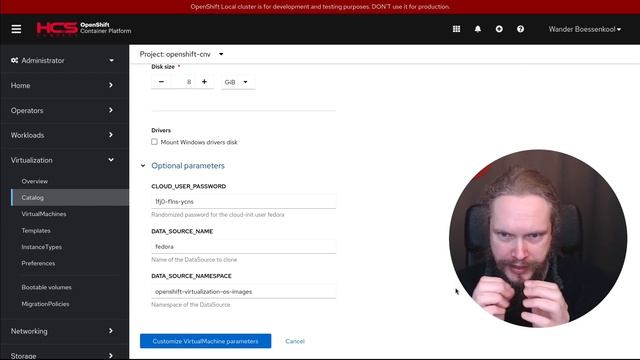Open Preferences in the sidebar
Screen dimensions: 640x360
point(38,263)
